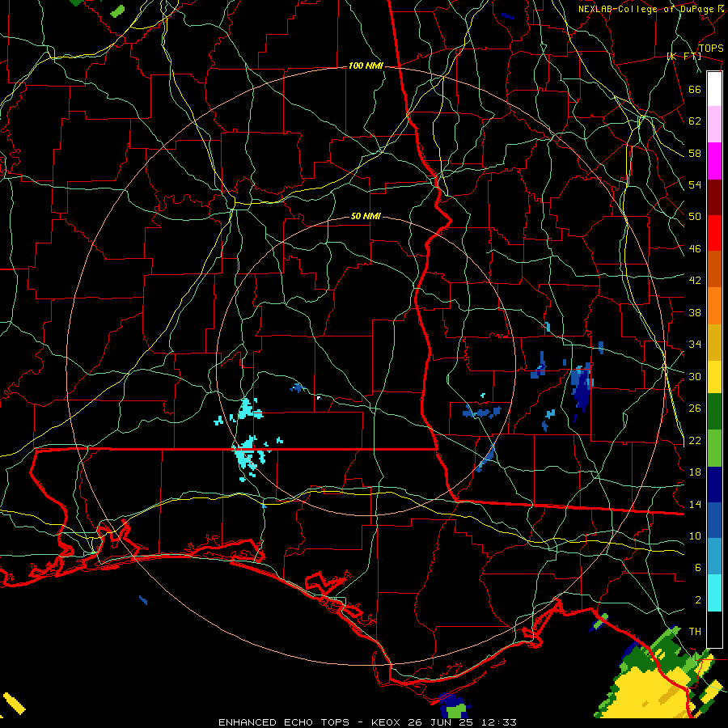The width and height of the screenshot is (728, 728).
Task: Select the dark green legend swatch
Action: [x=714, y=412]
